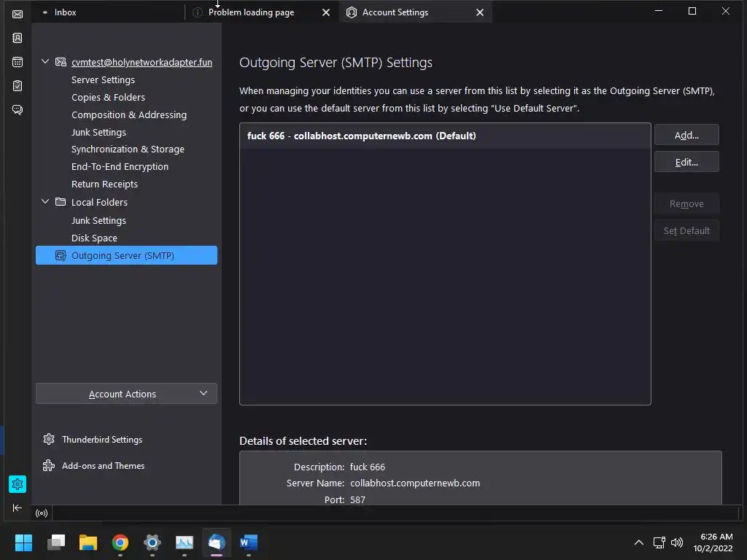Show hidden system tray icons
This screenshot has width=747, height=560.
(639, 542)
